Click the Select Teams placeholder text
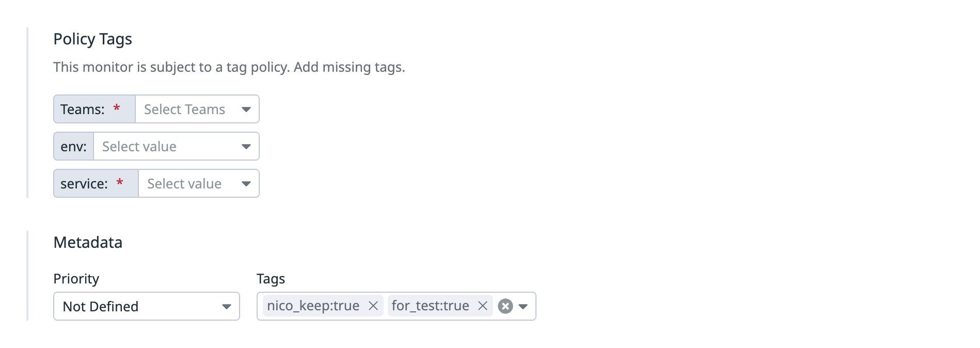Image resolution: width=980 pixels, height=348 pixels. coord(184,109)
